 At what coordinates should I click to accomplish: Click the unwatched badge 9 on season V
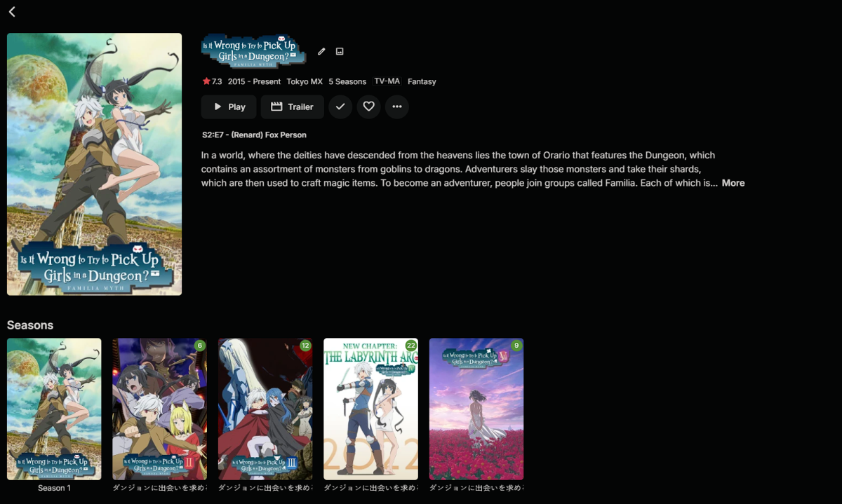click(x=516, y=346)
